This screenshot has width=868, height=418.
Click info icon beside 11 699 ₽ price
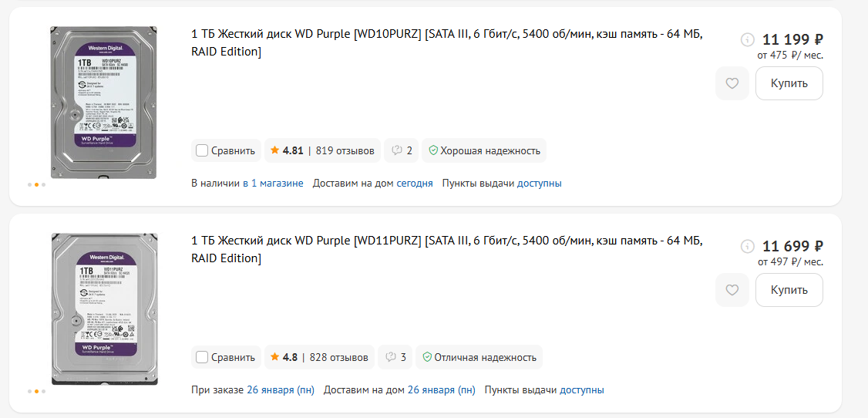(x=747, y=247)
